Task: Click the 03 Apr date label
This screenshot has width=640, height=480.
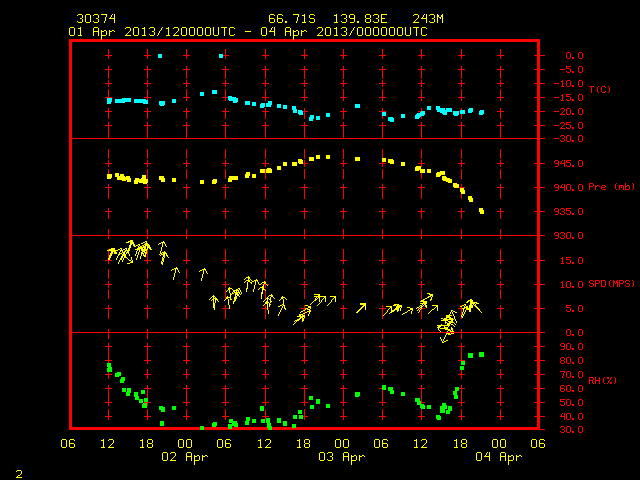Action: click(x=342, y=457)
